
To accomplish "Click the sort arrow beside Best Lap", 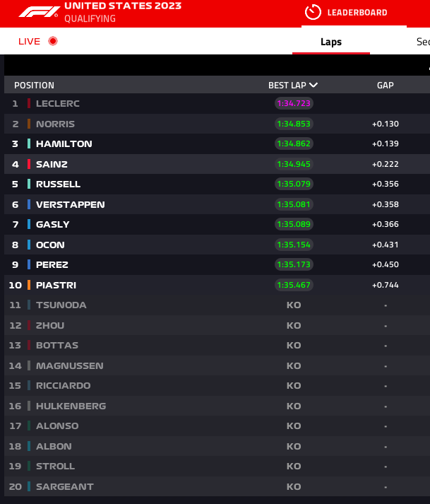I will coord(313,85).
